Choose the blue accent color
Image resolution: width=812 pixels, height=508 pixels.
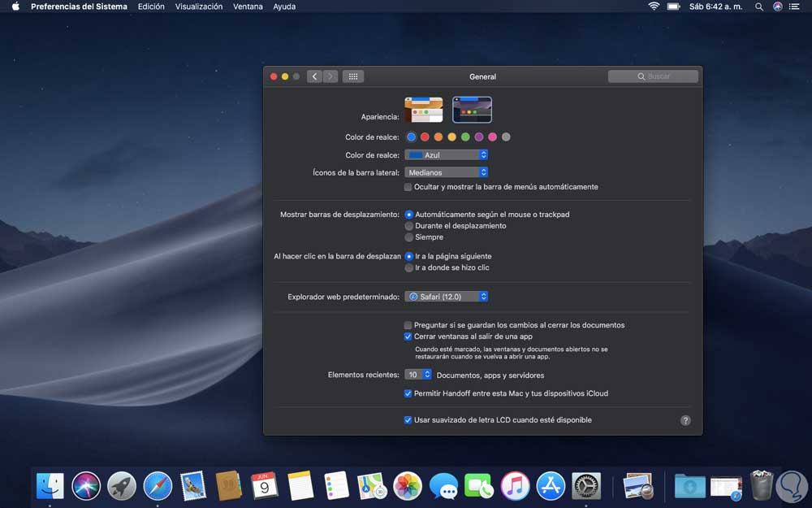click(411, 137)
